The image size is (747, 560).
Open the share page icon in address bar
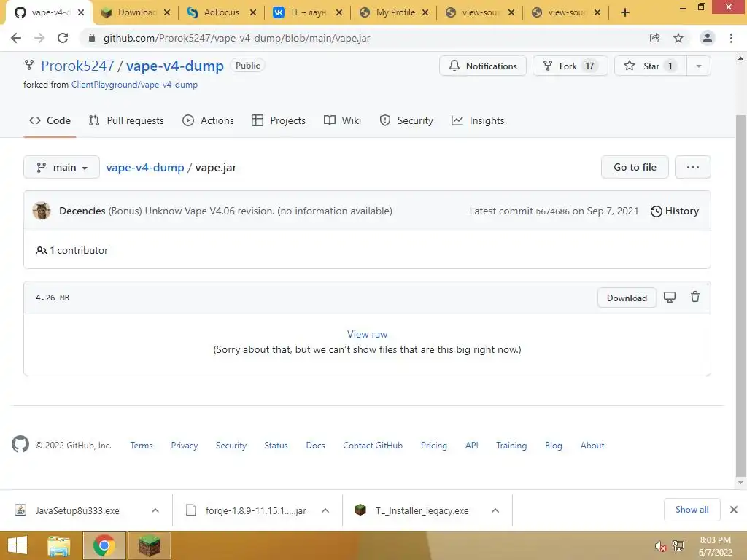pos(654,38)
